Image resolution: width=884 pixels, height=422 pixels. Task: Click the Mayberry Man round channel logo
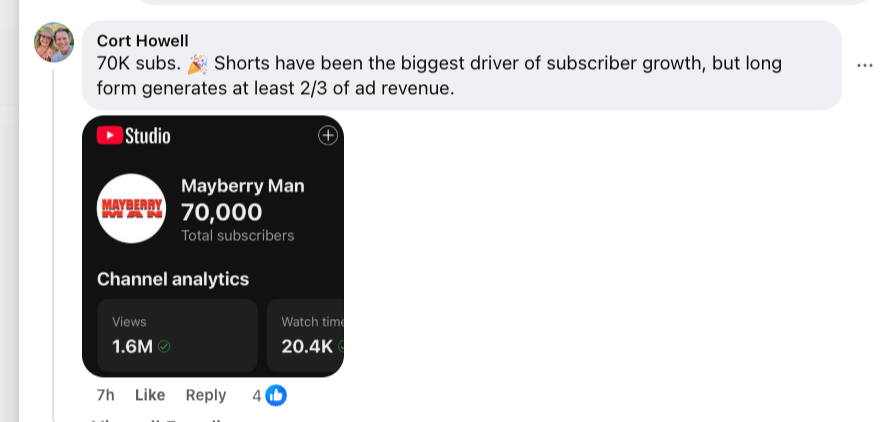point(132,208)
